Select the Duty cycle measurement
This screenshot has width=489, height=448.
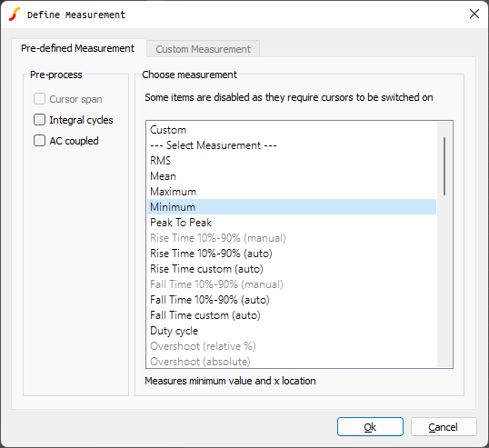click(292, 331)
